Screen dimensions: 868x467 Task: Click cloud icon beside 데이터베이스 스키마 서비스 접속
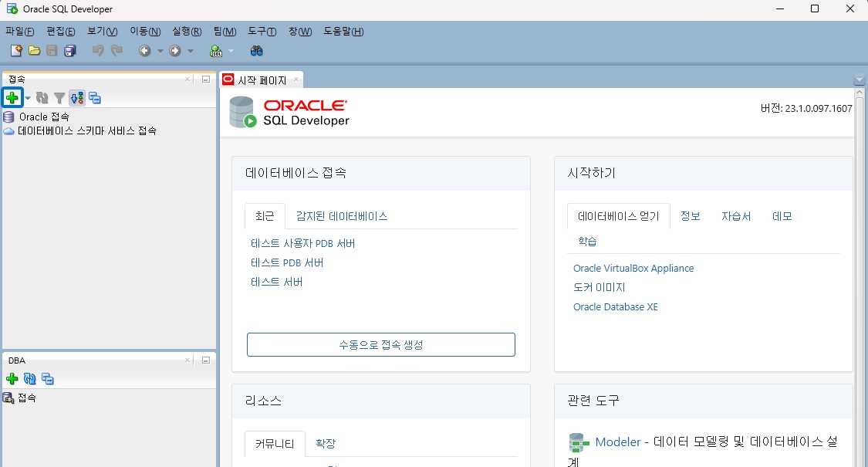tap(8, 131)
